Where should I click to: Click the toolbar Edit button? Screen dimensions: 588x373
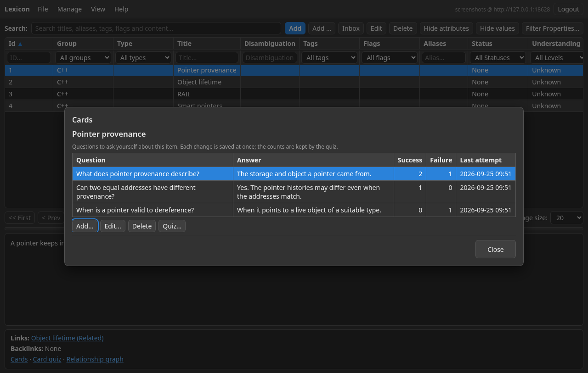[376, 28]
